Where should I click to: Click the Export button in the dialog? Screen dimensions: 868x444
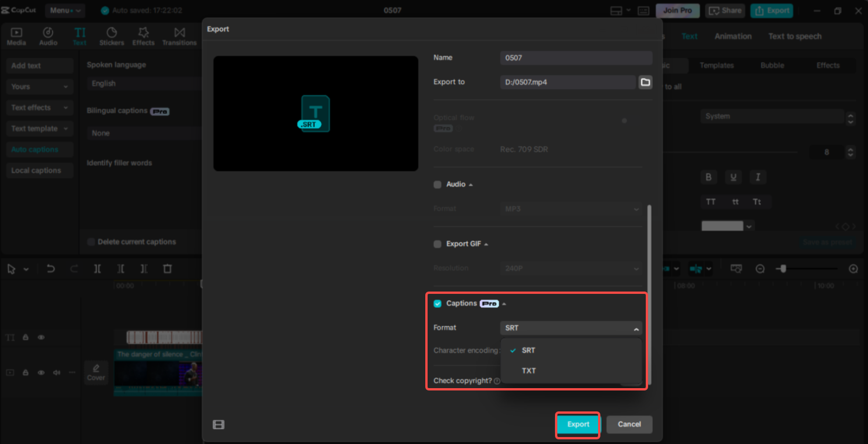pos(577,424)
